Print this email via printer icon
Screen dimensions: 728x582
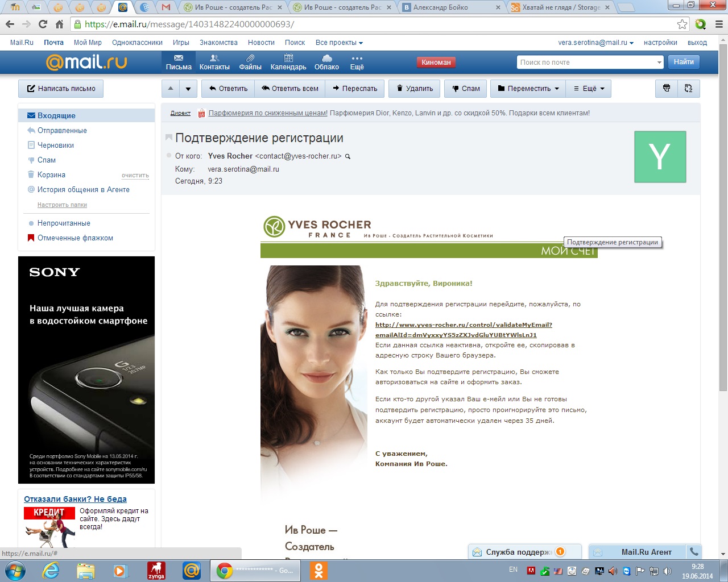point(667,88)
